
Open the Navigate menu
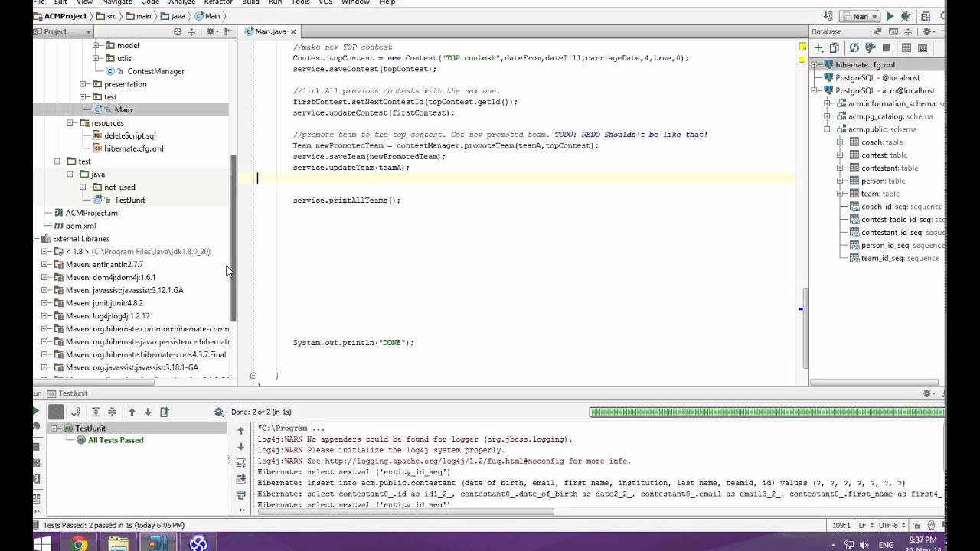116,2
